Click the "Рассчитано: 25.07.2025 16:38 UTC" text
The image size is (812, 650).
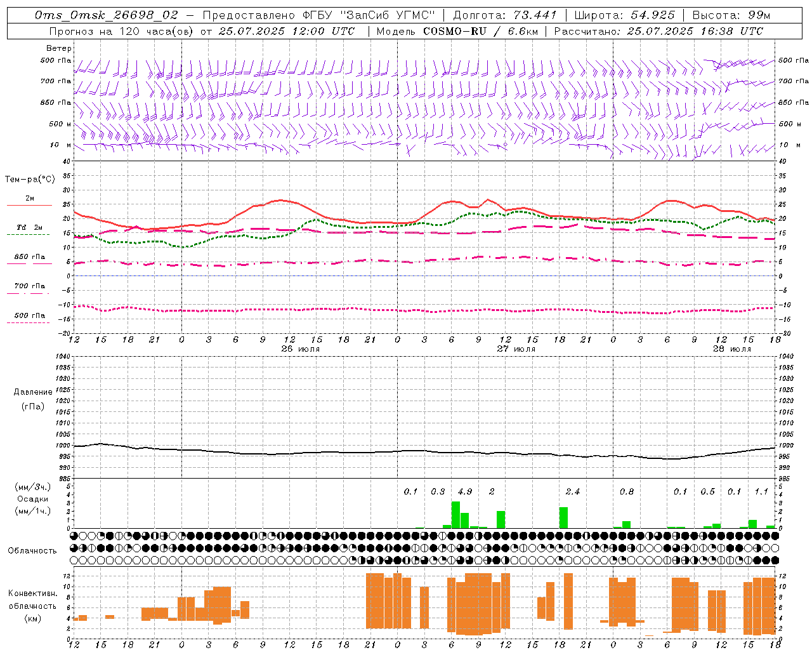click(x=658, y=31)
